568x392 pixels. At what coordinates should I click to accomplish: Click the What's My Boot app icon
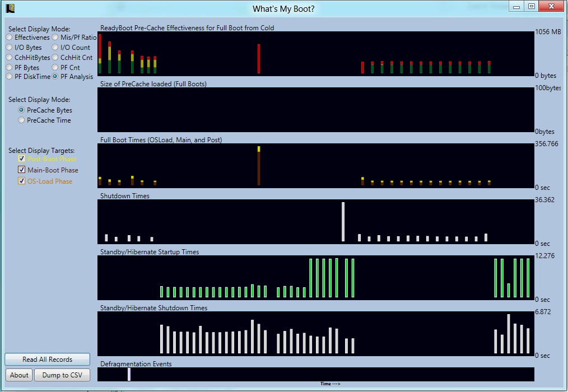10,8
